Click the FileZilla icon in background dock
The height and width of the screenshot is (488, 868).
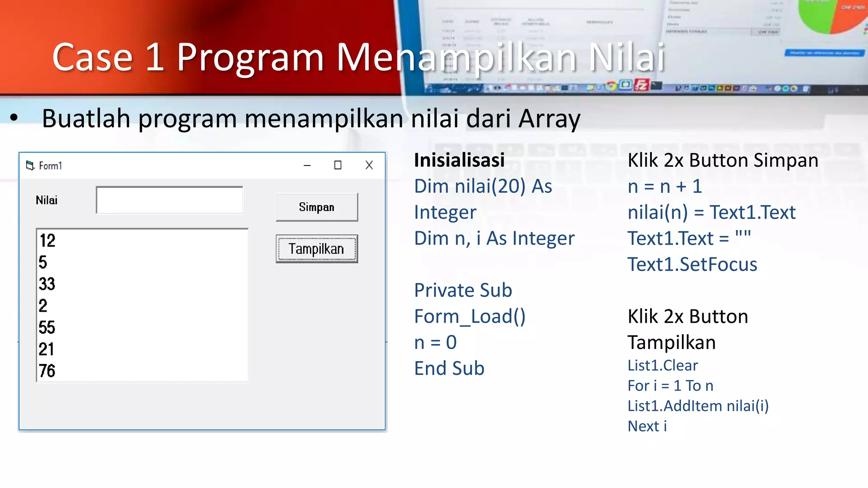pyautogui.click(x=641, y=85)
